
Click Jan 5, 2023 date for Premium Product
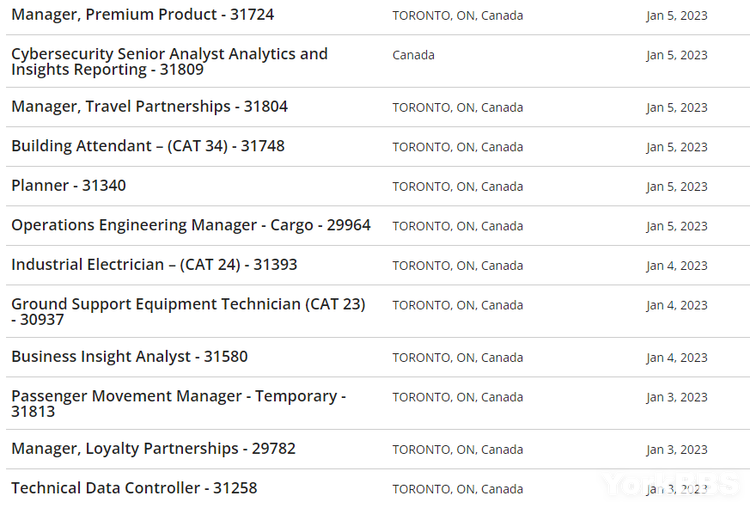pyautogui.click(x=676, y=16)
